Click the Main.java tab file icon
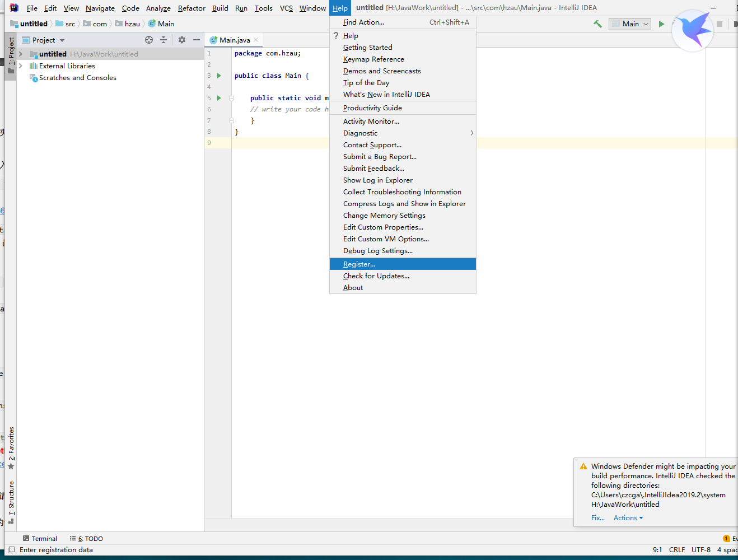The height and width of the screenshot is (560, 738). point(213,40)
